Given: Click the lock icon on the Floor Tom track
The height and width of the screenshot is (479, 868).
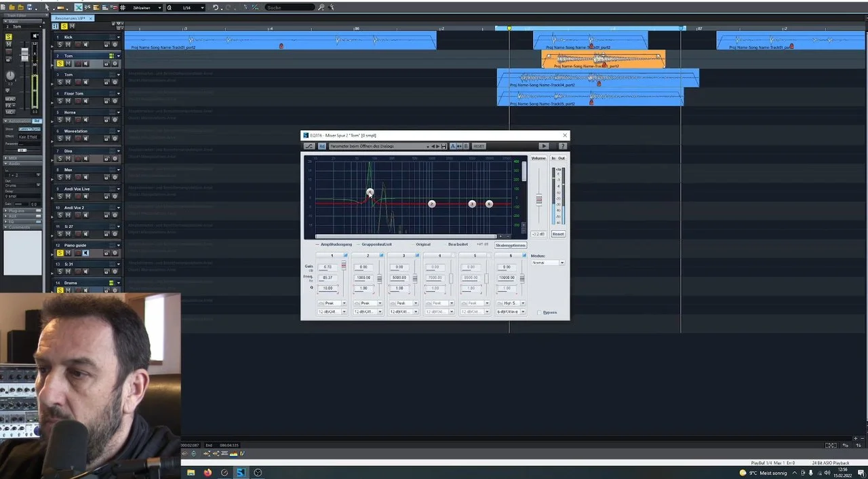Looking at the screenshot, I should 106,101.
